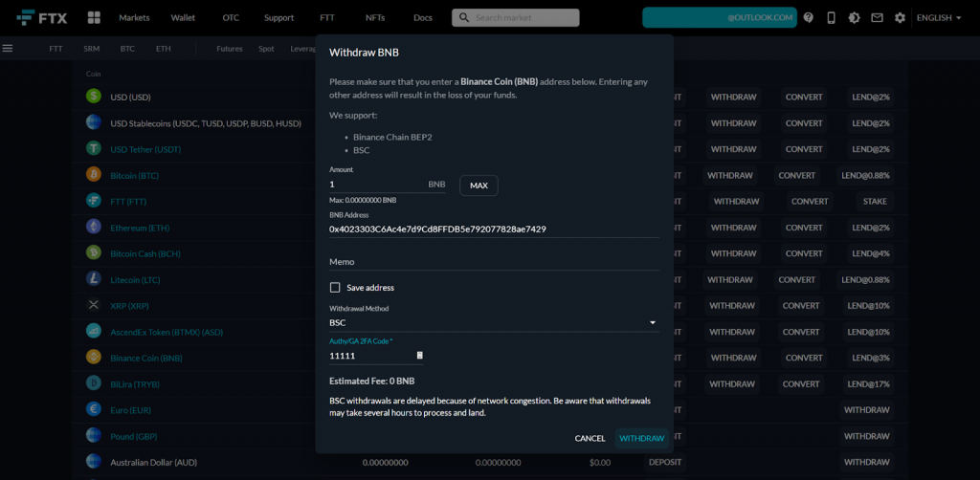Open the Markets menu

134,17
